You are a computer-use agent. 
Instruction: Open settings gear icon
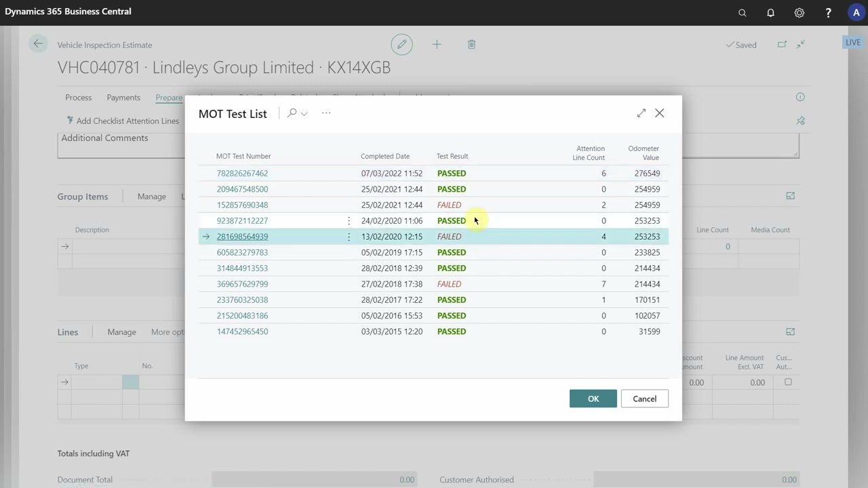(800, 13)
